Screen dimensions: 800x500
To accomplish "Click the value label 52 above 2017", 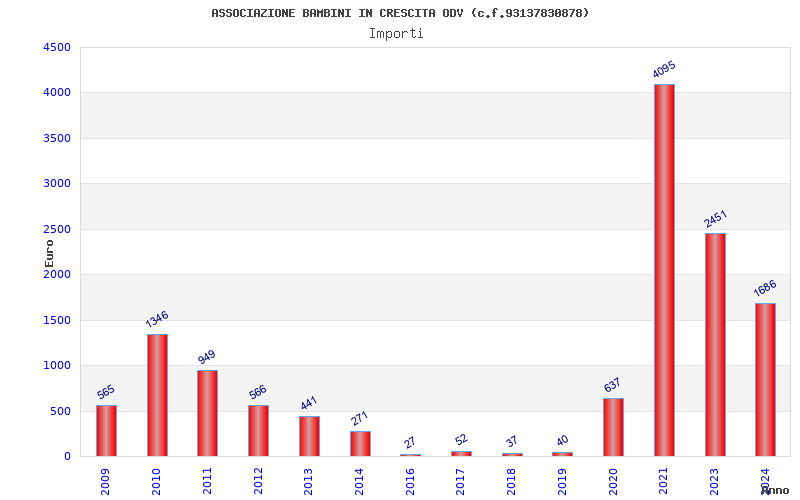I will 461,440.
